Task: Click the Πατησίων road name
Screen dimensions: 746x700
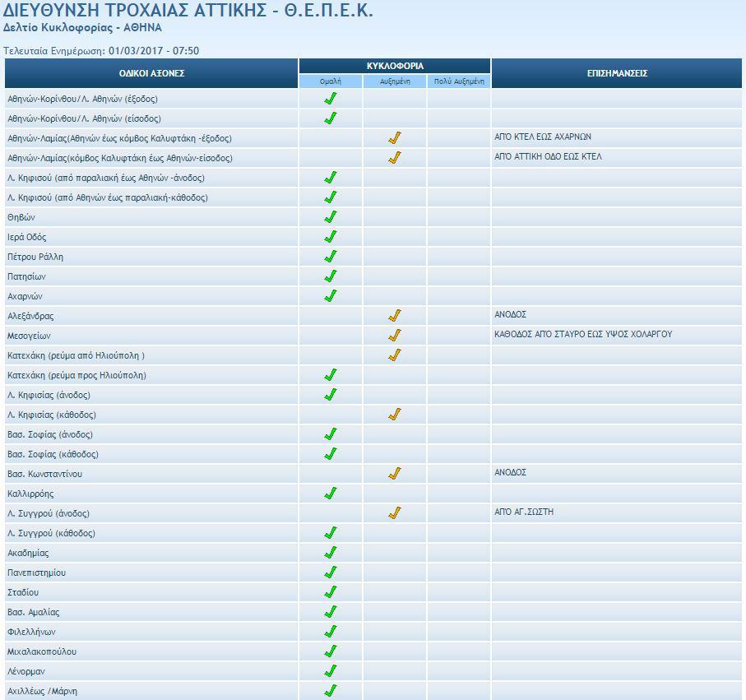Action: [x=26, y=276]
